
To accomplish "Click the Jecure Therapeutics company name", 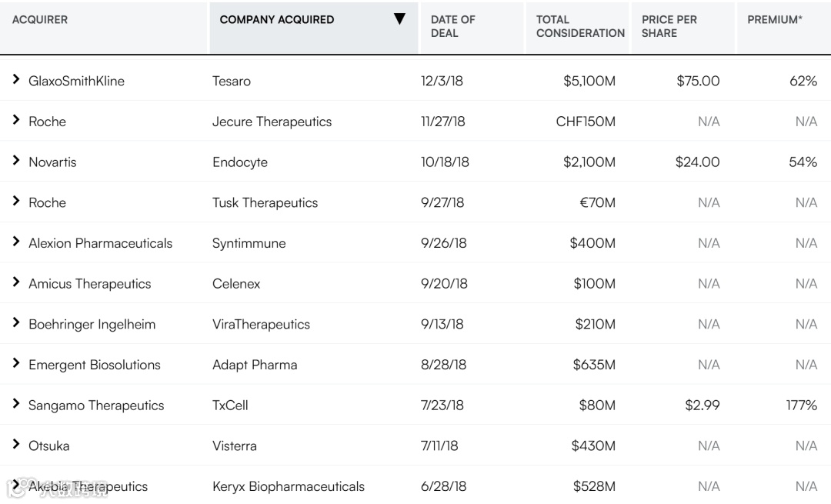I will pyautogui.click(x=272, y=122).
